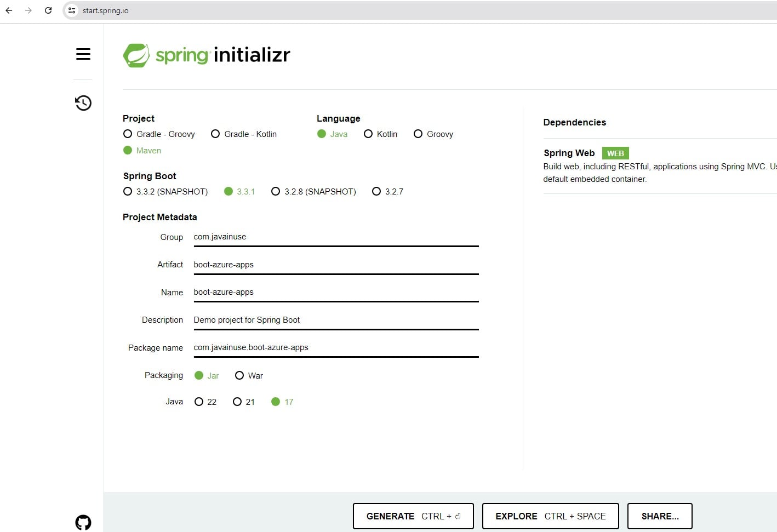Viewport: 777px width, 532px height.
Task: Open site information icon in address bar
Action: click(x=72, y=10)
